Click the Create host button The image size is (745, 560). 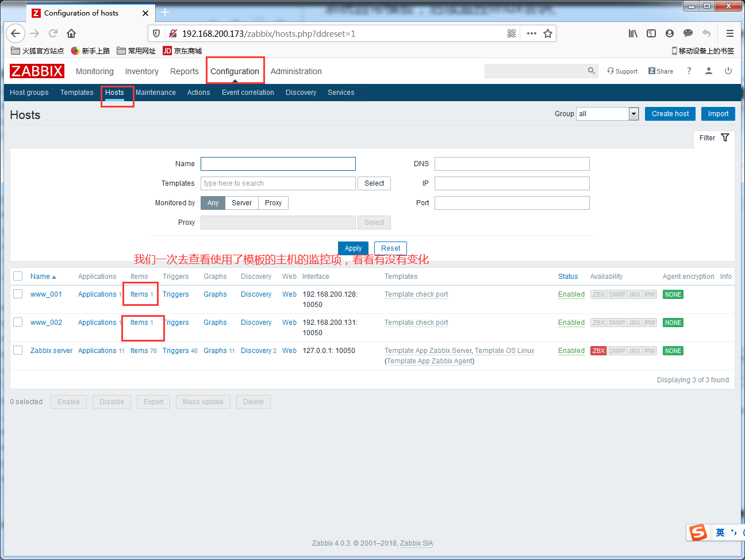[x=670, y=114]
